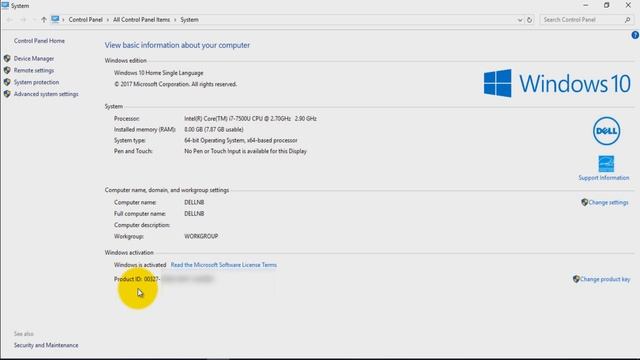Open Control Panel Home
This screenshot has width=640, height=360.
tap(39, 41)
